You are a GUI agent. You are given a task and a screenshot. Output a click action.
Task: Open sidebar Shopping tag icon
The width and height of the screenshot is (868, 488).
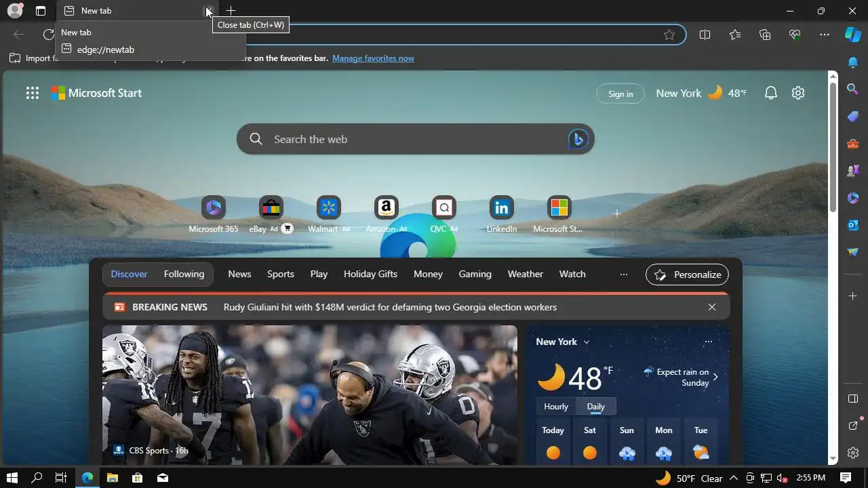coord(853,117)
